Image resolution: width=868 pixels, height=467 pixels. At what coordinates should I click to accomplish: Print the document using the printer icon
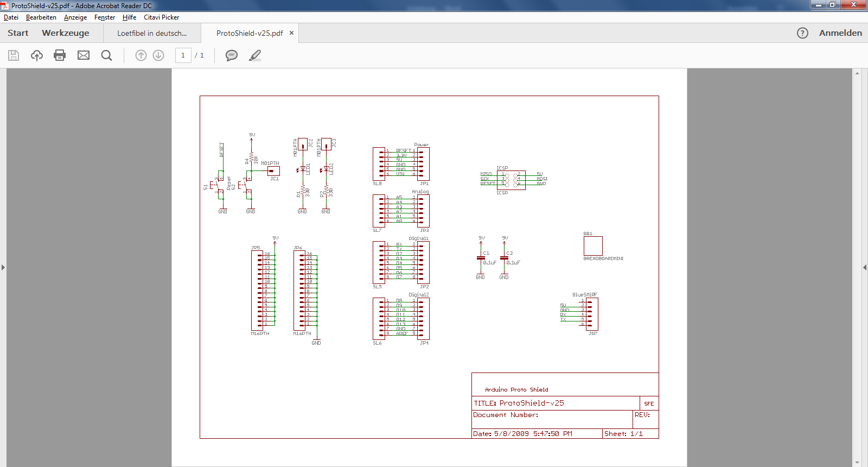coord(60,55)
